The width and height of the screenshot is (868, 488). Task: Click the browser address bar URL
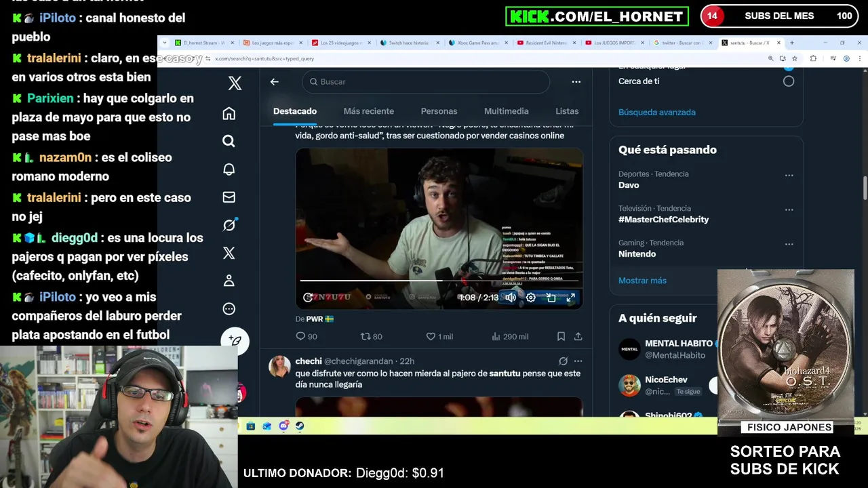tap(264, 59)
